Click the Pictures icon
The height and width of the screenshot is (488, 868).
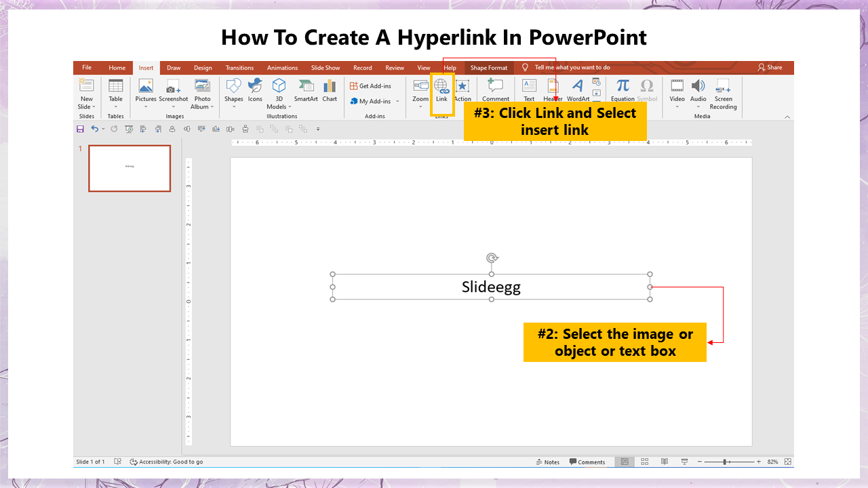pyautogui.click(x=146, y=86)
